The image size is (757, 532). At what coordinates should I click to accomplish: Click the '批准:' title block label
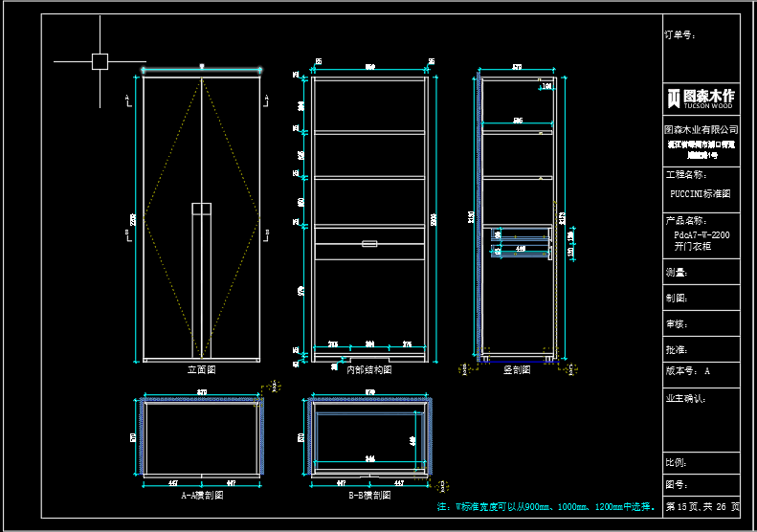[677, 350]
